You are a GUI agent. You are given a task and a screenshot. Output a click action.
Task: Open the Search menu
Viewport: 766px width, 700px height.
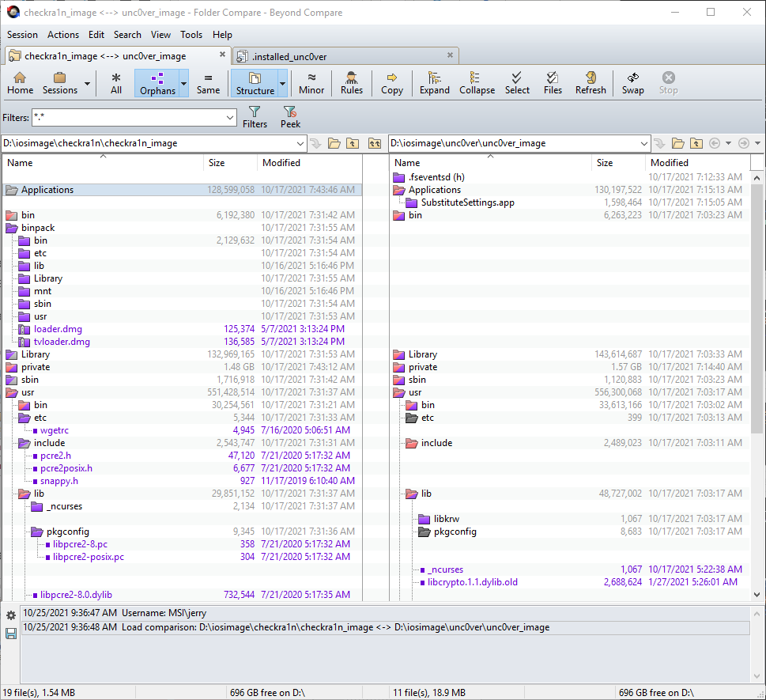(127, 35)
